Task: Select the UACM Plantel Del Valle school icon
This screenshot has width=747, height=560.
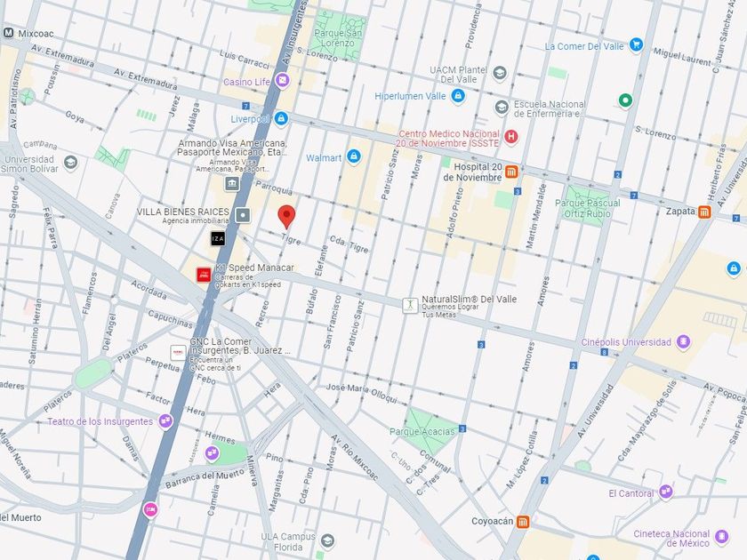Action: pyautogui.click(x=499, y=73)
